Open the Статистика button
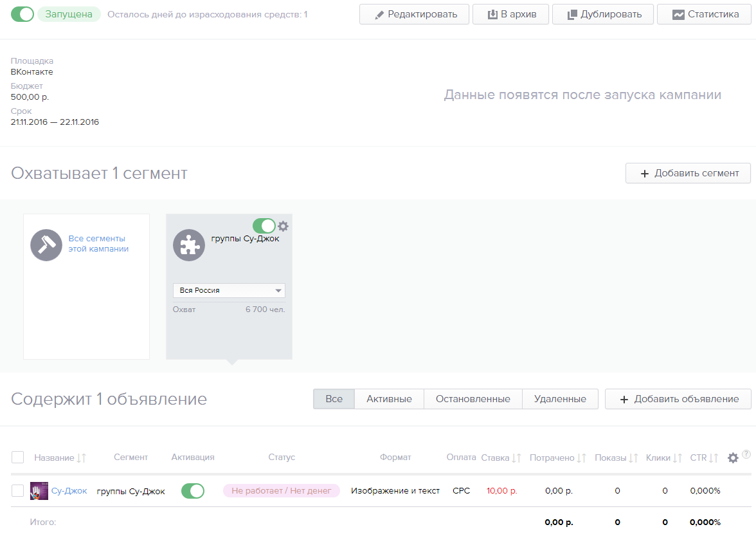Image resolution: width=756 pixels, height=536 pixels. 705,14
